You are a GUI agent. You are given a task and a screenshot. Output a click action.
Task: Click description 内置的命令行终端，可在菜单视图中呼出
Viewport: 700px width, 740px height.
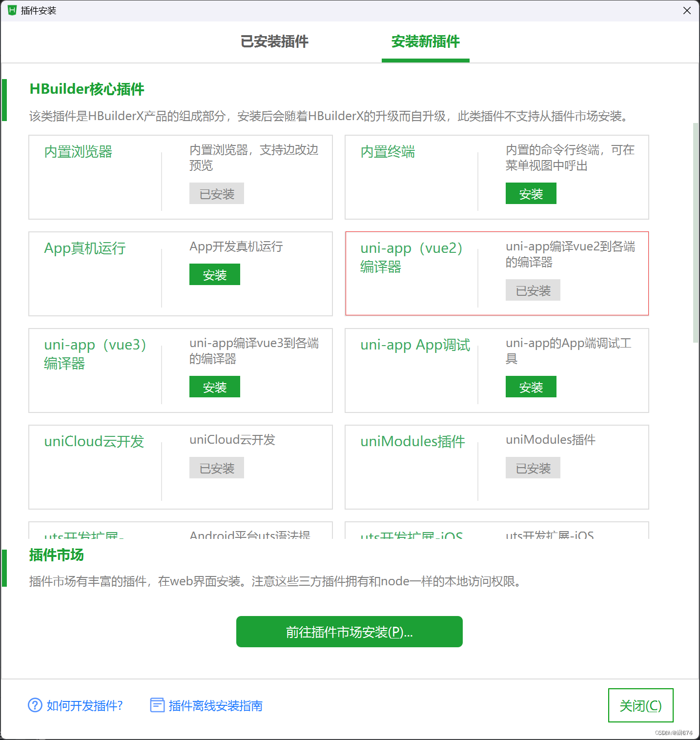coord(570,158)
